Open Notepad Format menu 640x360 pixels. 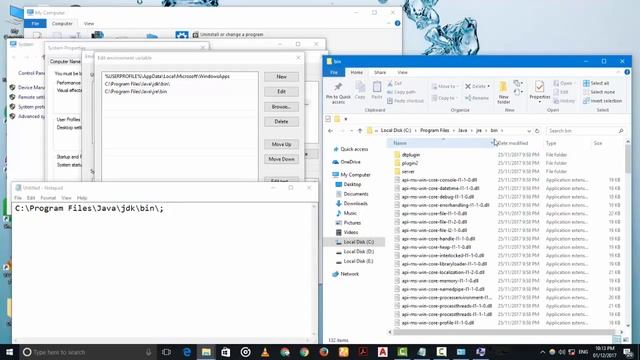coord(48,198)
